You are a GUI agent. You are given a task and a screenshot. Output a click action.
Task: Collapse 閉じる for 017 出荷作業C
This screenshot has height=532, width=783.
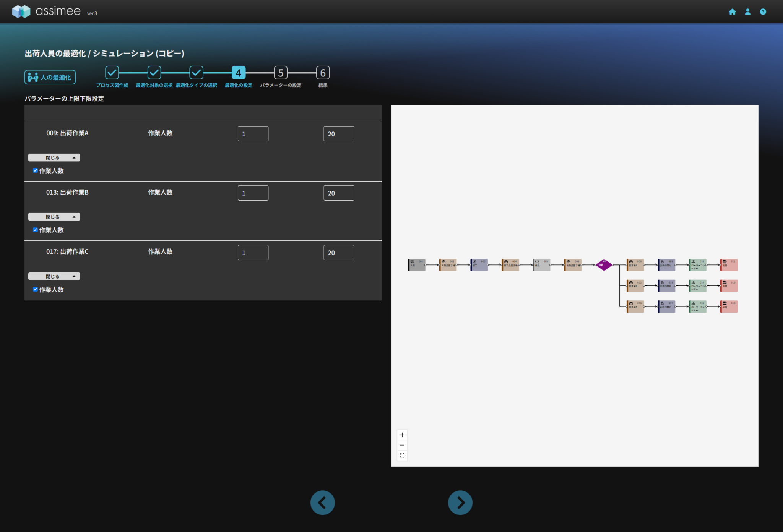pyautogui.click(x=54, y=276)
